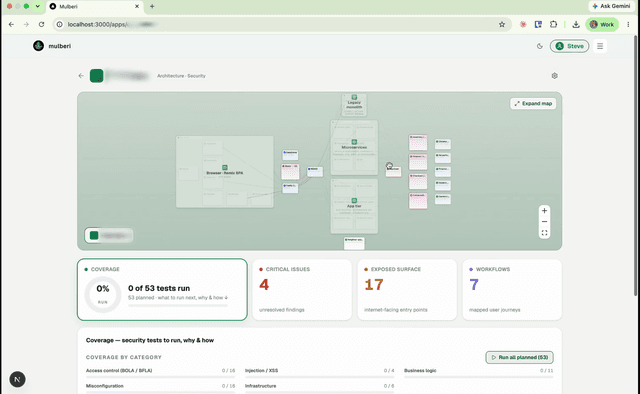
Task: Bookmark this page with the star
Action: coord(502,24)
